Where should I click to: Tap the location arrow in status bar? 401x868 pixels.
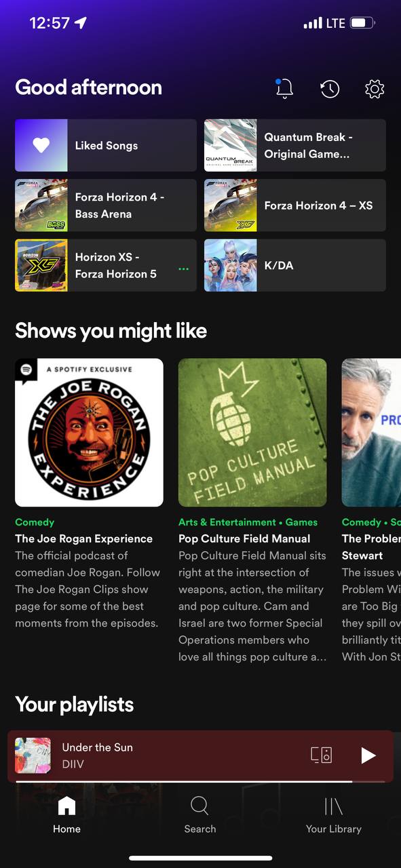click(x=81, y=23)
